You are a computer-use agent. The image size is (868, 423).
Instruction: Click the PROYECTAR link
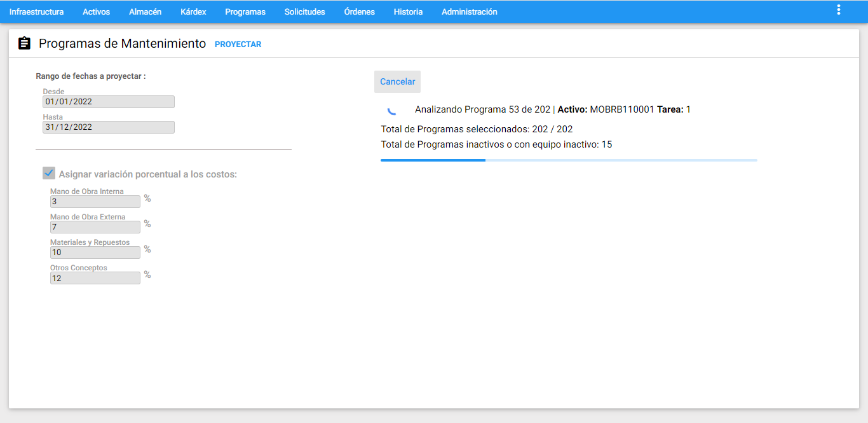tap(238, 45)
